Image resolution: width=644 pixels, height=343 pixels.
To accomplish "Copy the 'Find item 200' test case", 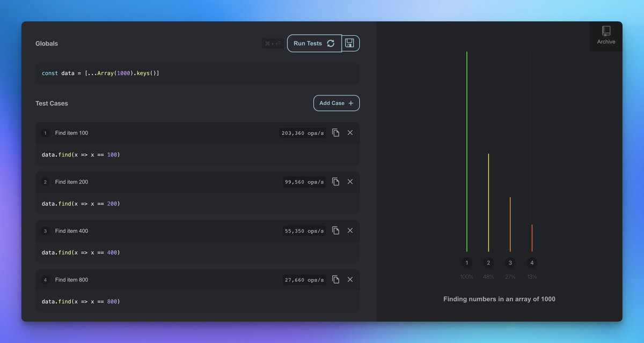I will click(335, 182).
